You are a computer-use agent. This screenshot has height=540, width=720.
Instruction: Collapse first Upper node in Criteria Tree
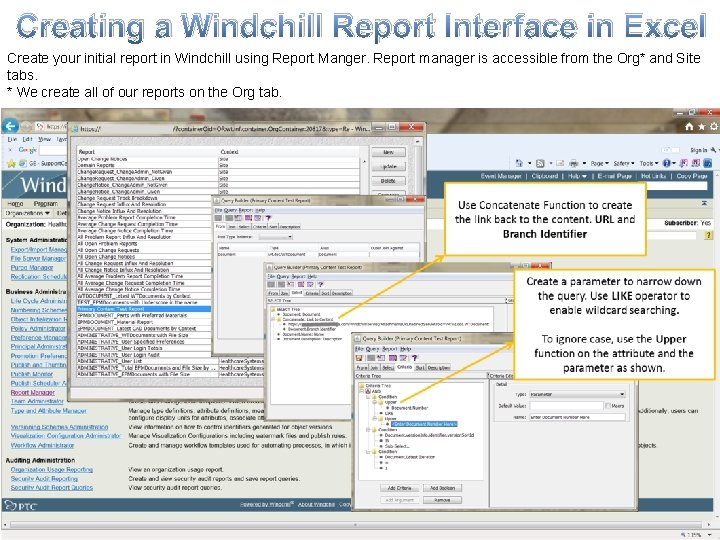375,402
